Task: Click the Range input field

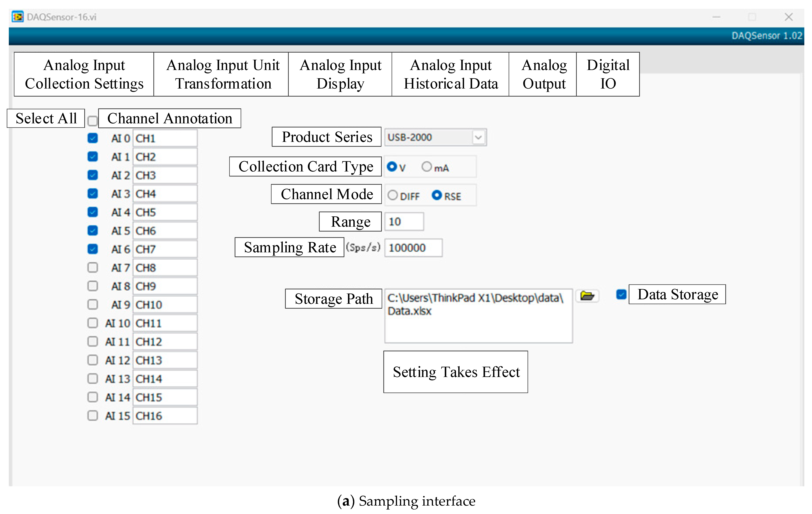Action: [404, 222]
